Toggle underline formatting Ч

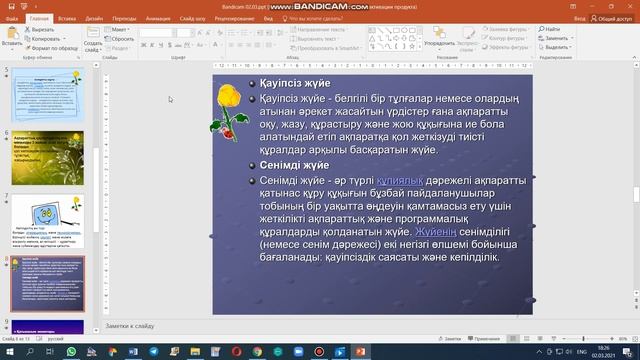click(161, 45)
